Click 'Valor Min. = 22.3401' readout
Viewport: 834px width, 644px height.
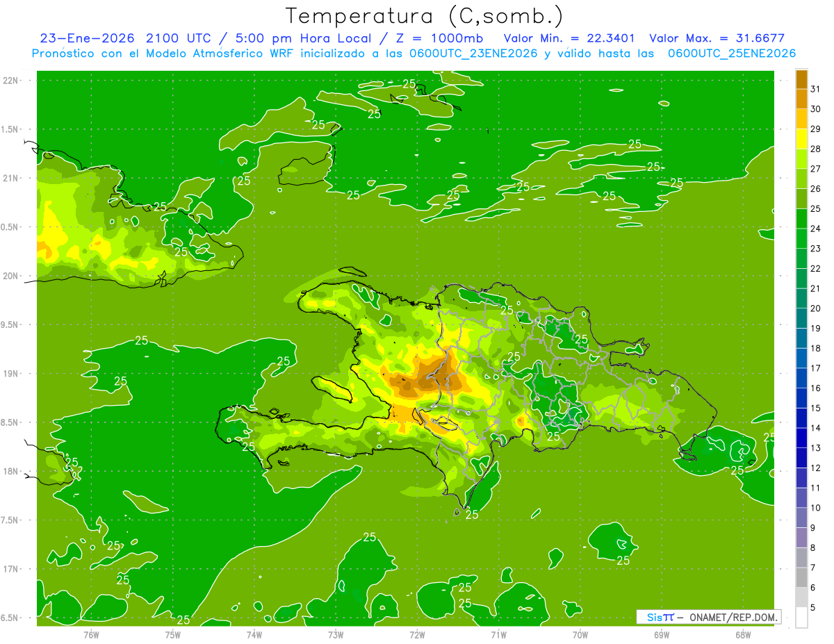coord(569,38)
